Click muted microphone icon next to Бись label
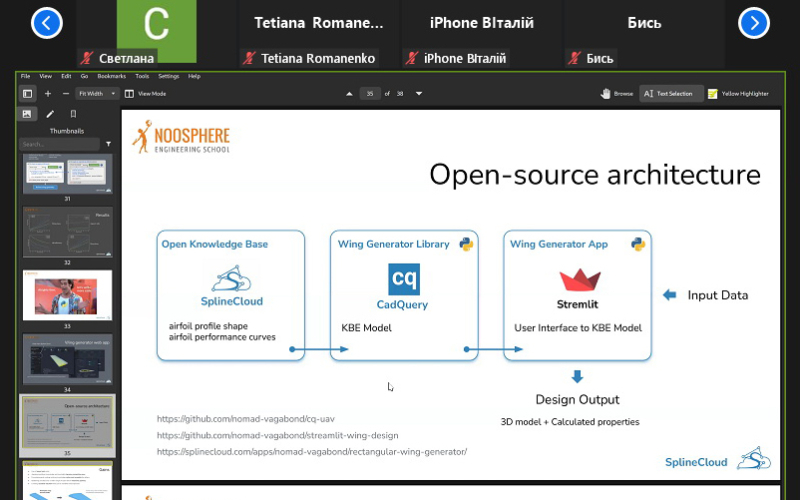800x500 pixels. pyautogui.click(x=574, y=58)
